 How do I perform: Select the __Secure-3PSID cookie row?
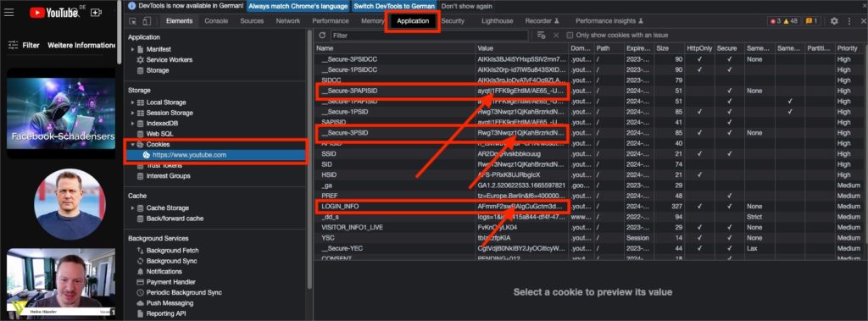click(591, 133)
